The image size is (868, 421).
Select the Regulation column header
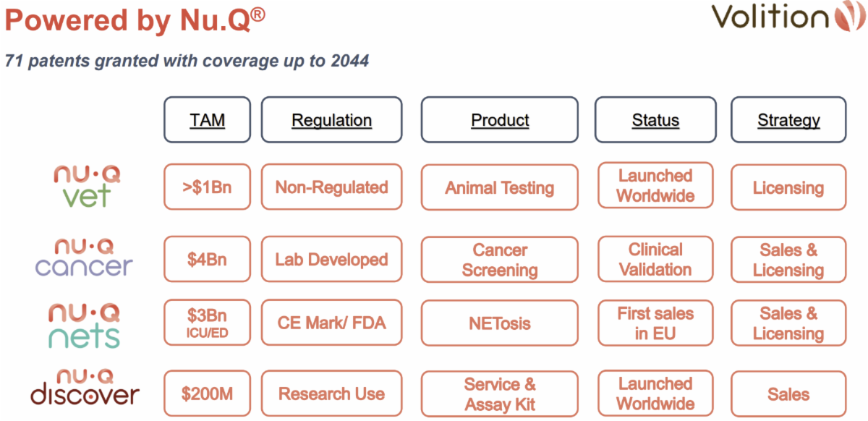pyautogui.click(x=331, y=120)
